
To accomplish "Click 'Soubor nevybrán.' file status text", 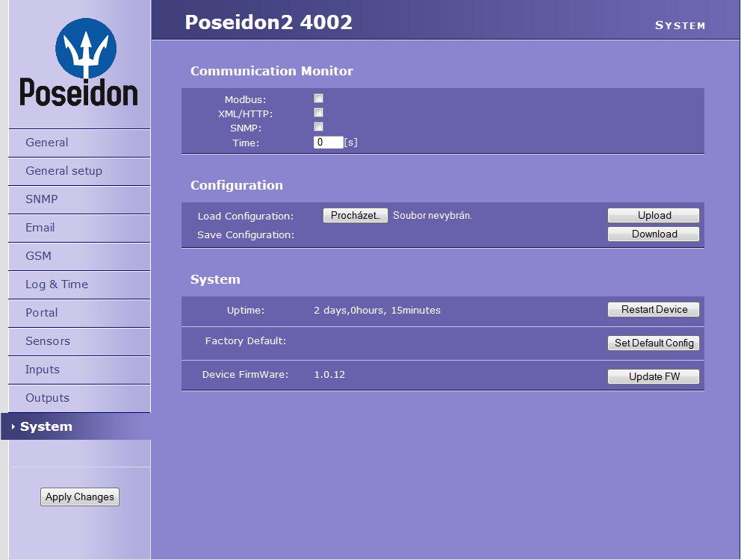I will tap(432, 216).
